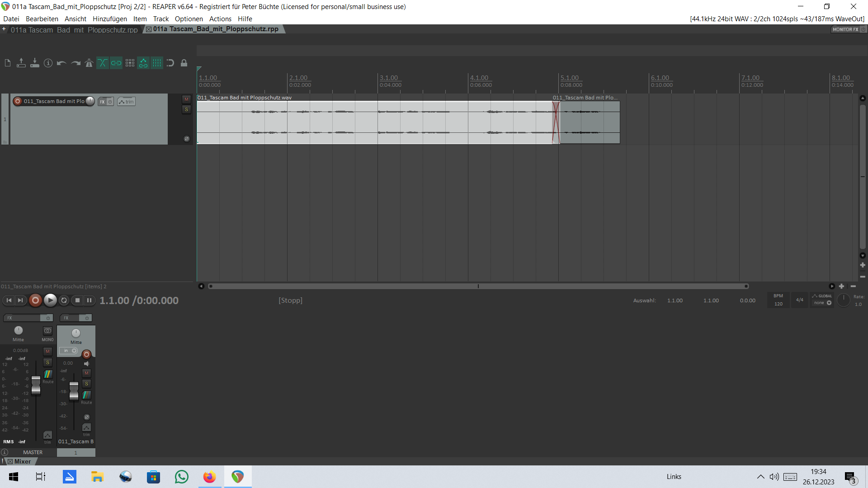Toggle the metronome icon in toolbar
The height and width of the screenshot is (488, 868).
pos(89,63)
